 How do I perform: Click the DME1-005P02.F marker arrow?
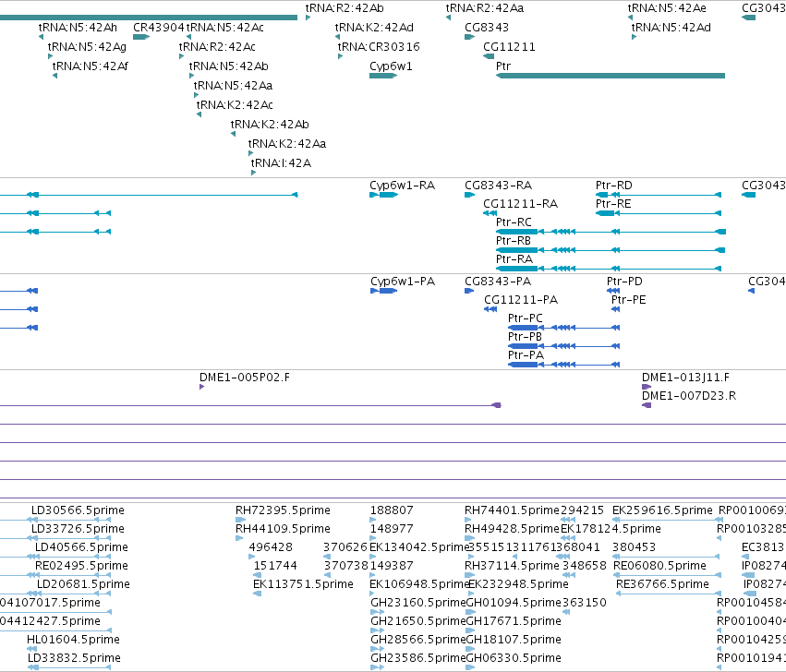[x=201, y=387]
